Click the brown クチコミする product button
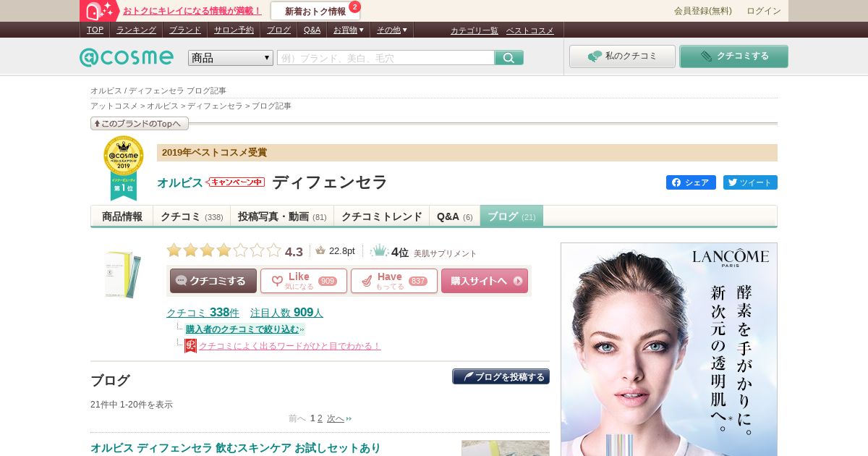868x456 pixels. [x=213, y=281]
